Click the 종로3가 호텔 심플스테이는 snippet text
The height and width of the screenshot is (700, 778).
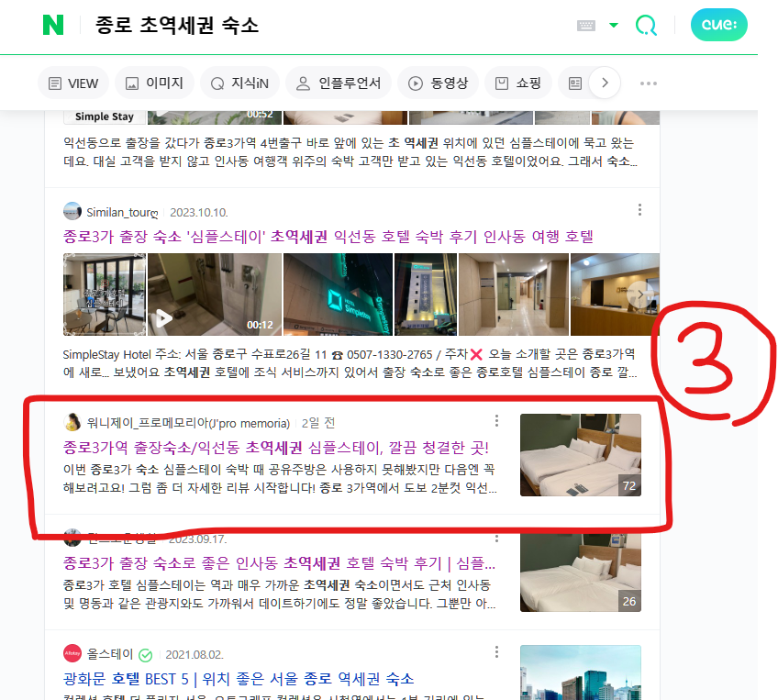coord(279,594)
